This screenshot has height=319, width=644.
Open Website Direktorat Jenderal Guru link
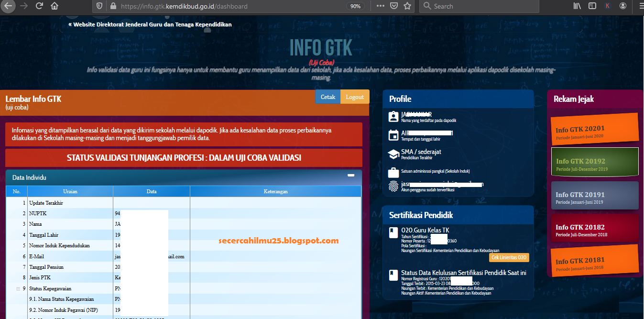point(150,24)
